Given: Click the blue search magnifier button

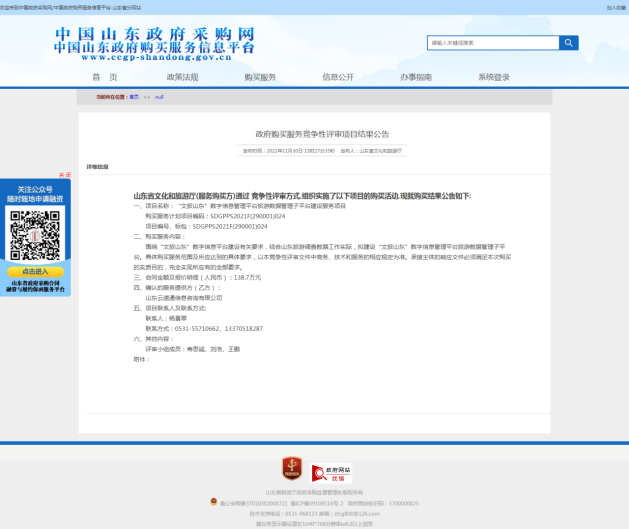Looking at the screenshot, I should [x=568, y=43].
